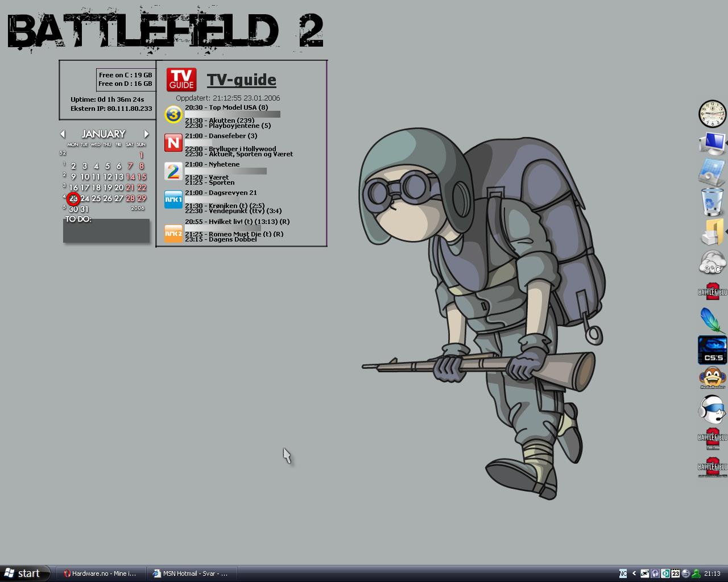Open the Control Panel dock icon

pos(712,172)
